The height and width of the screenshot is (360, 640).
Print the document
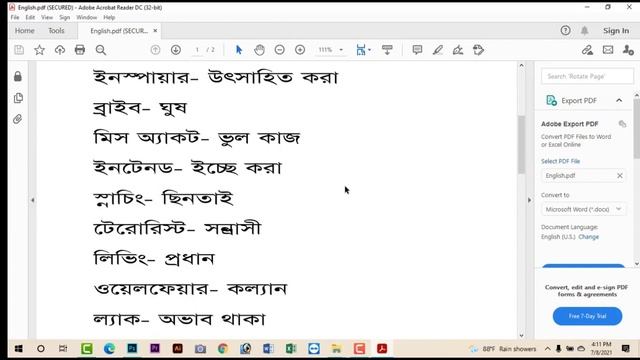coord(80,50)
